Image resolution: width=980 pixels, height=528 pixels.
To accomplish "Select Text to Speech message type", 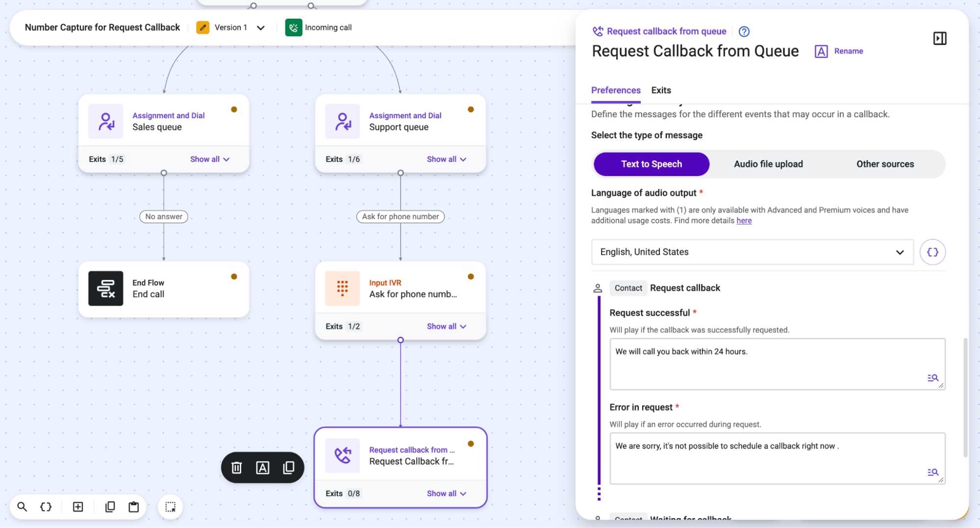I will [651, 164].
